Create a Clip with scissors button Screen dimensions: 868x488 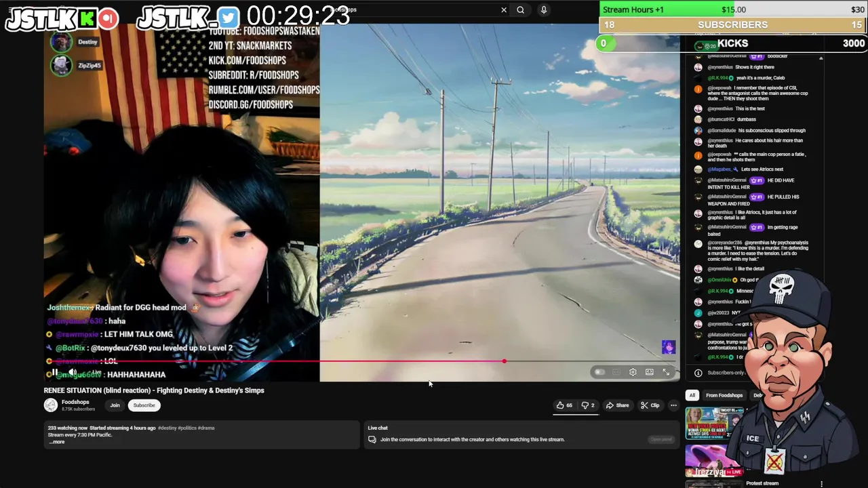coord(650,405)
